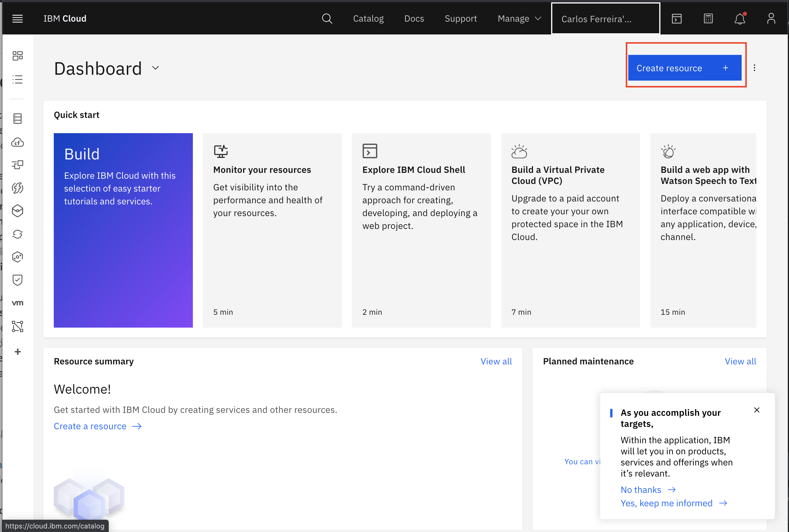Open the notifications bell
The image size is (789, 532).
click(740, 19)
